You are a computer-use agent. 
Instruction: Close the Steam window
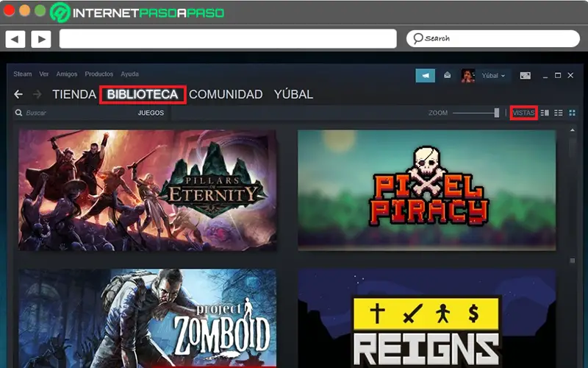tap(571, 76)
